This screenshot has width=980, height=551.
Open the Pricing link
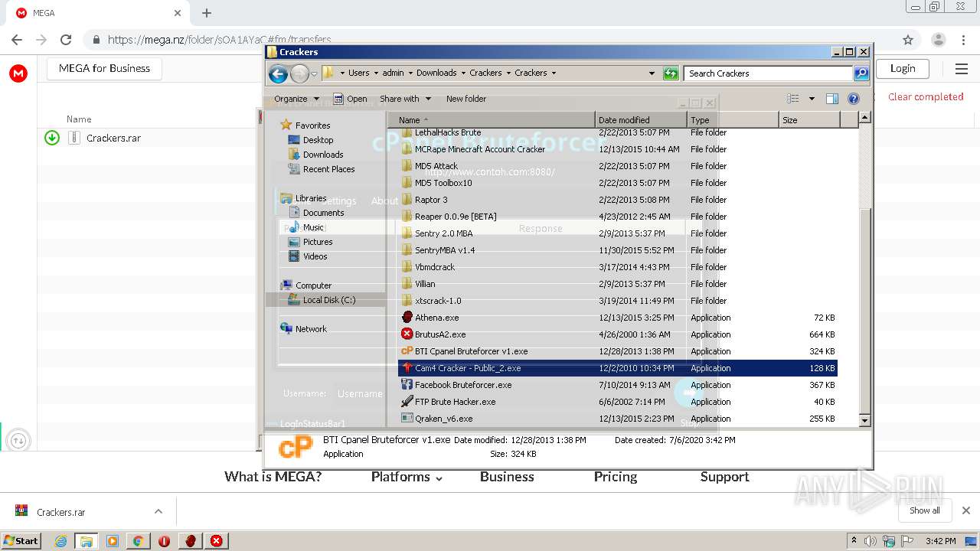[616, 477]
